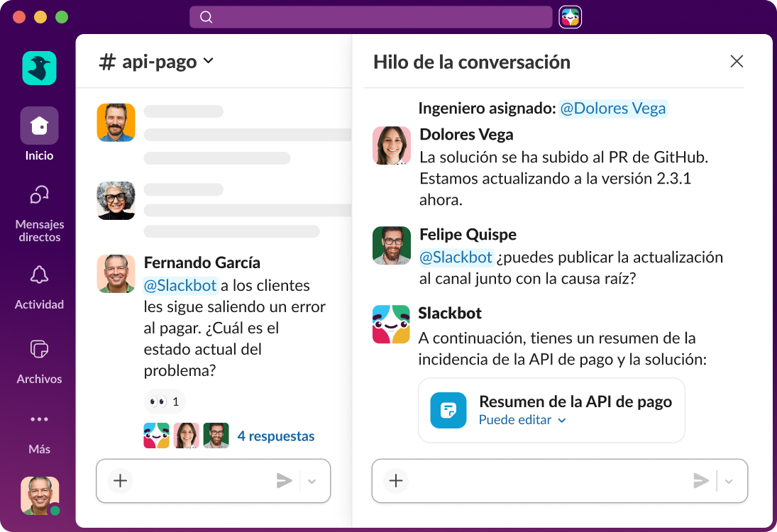Open the workspace bird logo switcher
The height and width of the screenshot is (532, 777).
pos(39,68)
